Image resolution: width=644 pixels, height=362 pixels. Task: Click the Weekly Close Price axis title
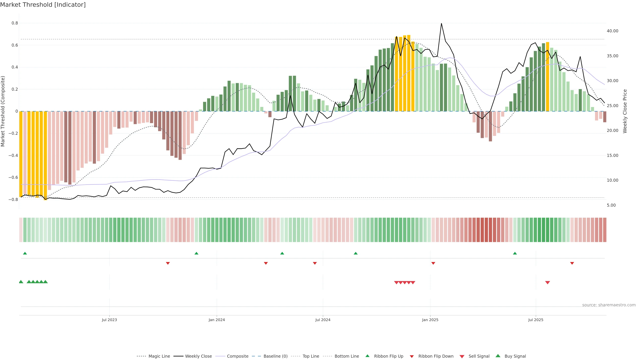tap(625, 111)
